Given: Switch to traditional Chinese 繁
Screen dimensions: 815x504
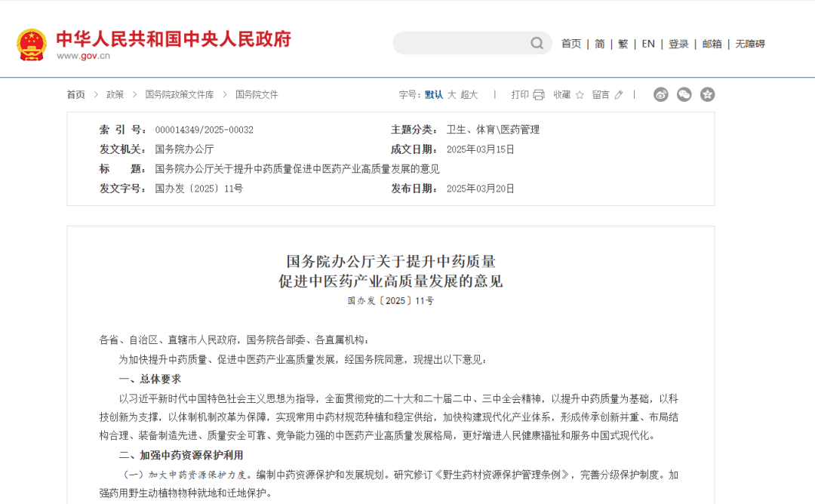Looking at the screenshot, I should pos(623,44).
